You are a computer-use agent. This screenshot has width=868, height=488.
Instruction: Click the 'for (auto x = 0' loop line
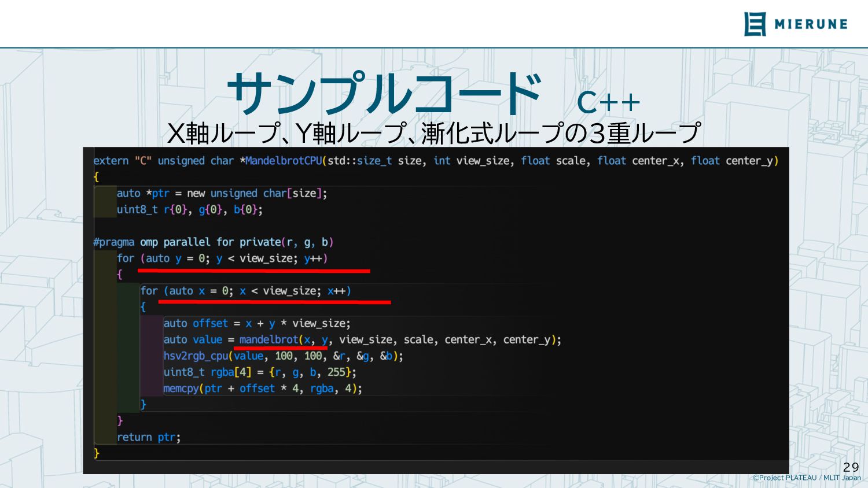tap(245, 291)
